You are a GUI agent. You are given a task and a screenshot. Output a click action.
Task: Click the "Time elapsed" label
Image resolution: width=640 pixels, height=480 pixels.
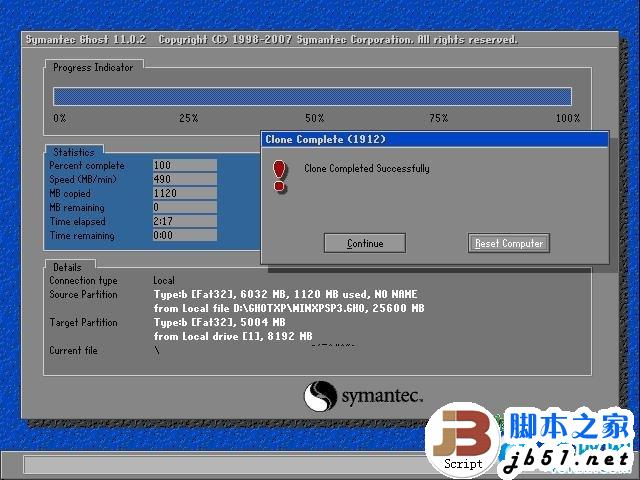tap(78, 222)
